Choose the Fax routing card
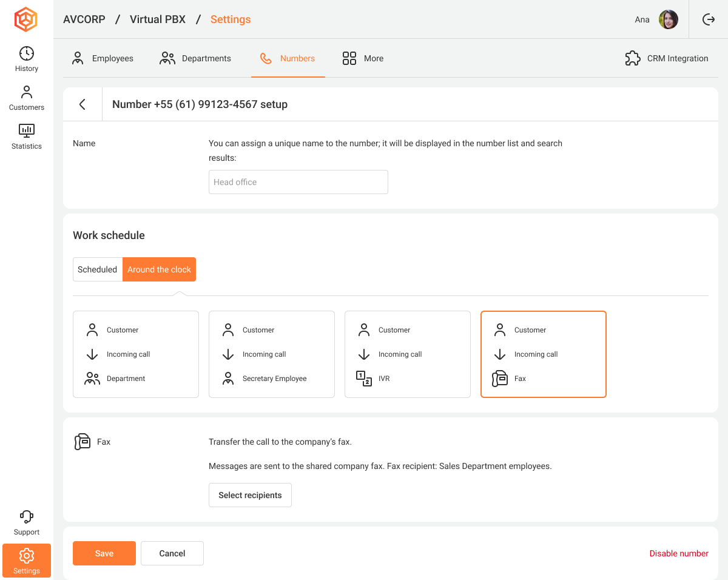 [x=544, y=354]
